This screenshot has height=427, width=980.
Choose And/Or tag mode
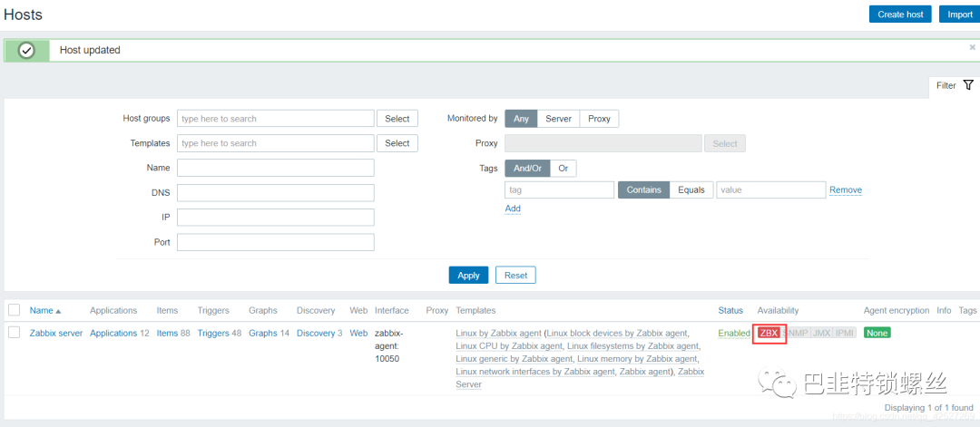pos(527,169)
